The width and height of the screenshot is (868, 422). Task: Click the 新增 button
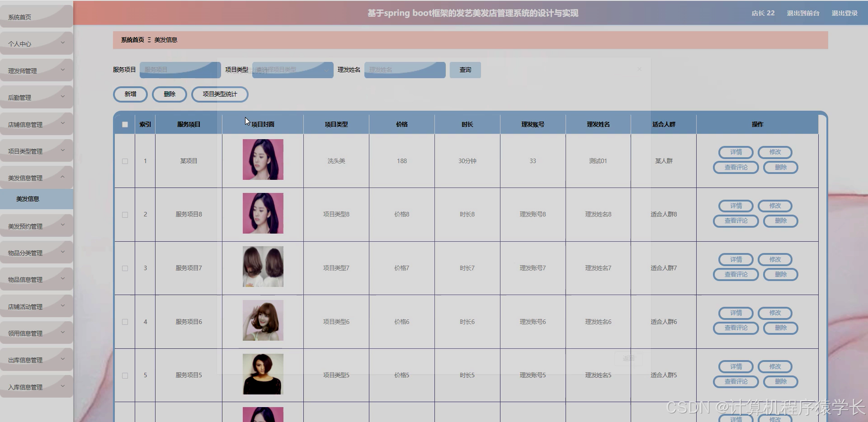(x=130, y=94)
